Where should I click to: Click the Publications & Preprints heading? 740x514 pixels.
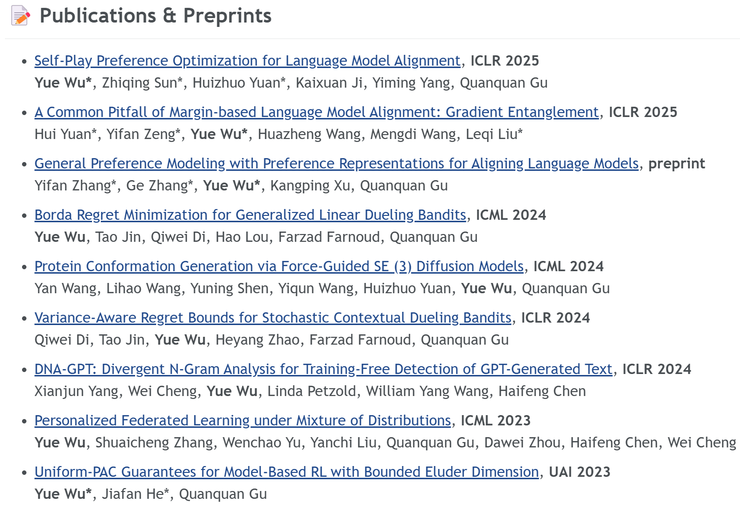click(156, 16)
